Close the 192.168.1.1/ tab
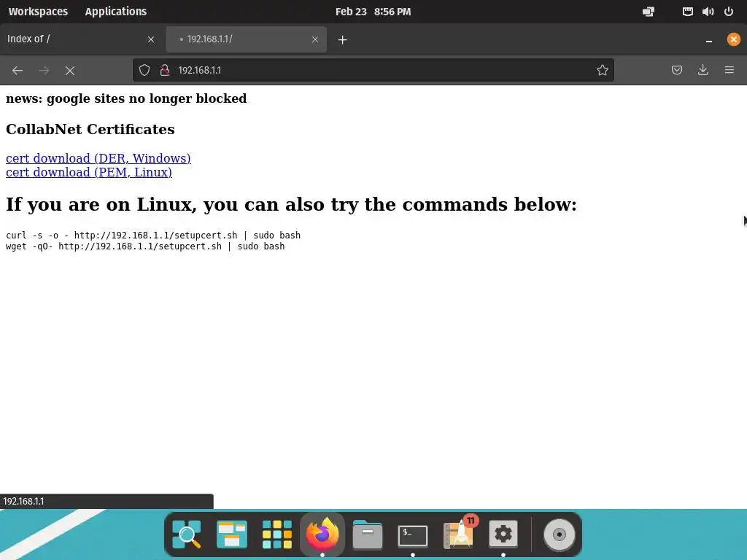Image resolution: width=747 pixels, height=560 pixels. 315,39
